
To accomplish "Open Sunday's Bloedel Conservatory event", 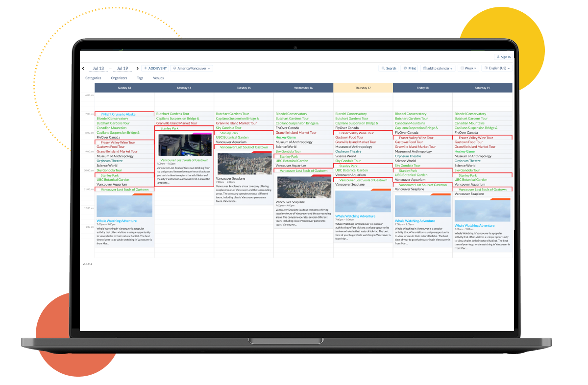I will (112, 119).
